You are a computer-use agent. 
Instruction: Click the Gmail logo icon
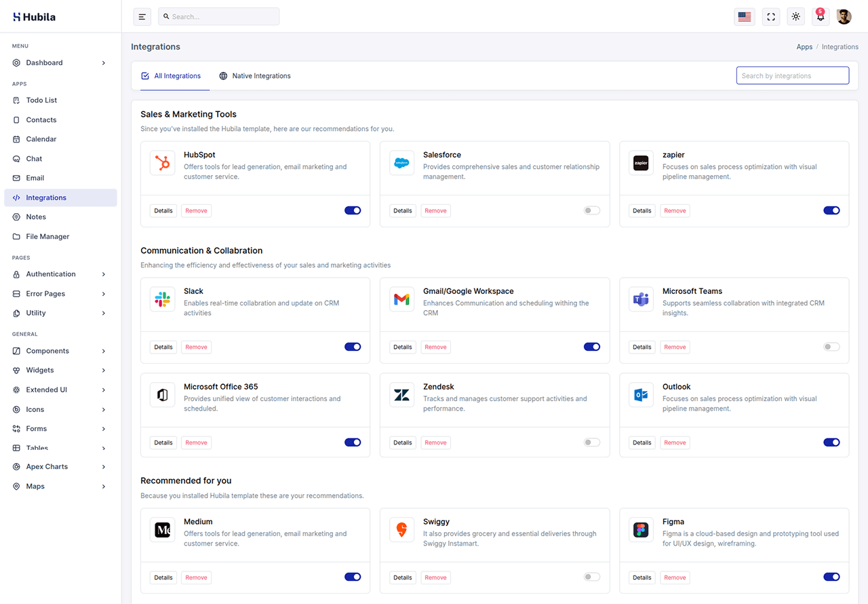pyautogui.click(x=402, y=299)
